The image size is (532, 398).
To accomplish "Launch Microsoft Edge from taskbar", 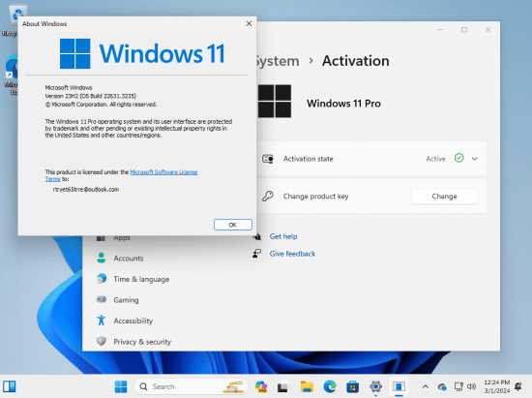I will pos(330,386).
